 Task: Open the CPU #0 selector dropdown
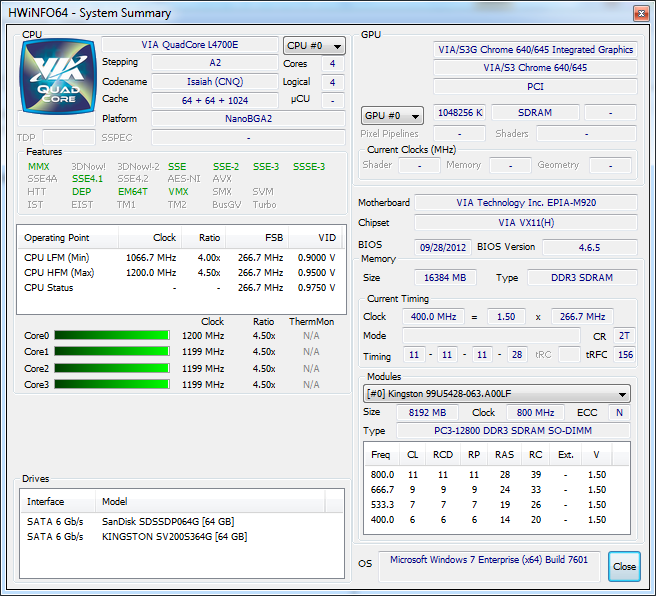(314, 46)
